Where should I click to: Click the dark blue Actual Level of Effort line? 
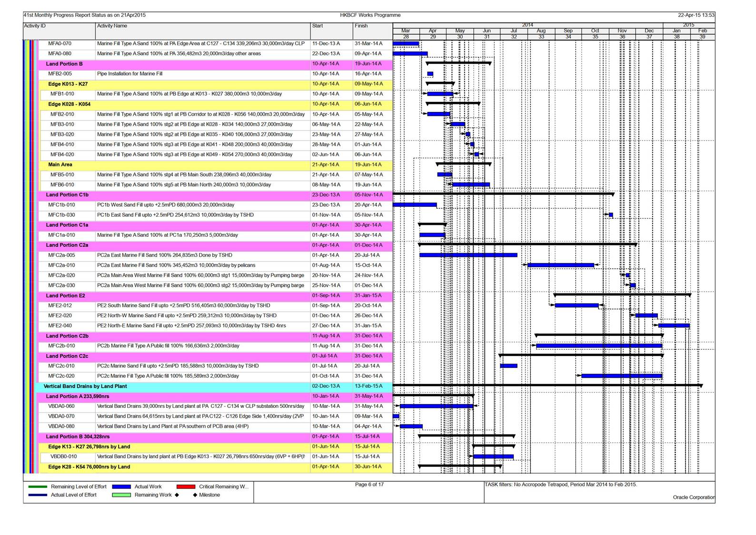[38, 495]
